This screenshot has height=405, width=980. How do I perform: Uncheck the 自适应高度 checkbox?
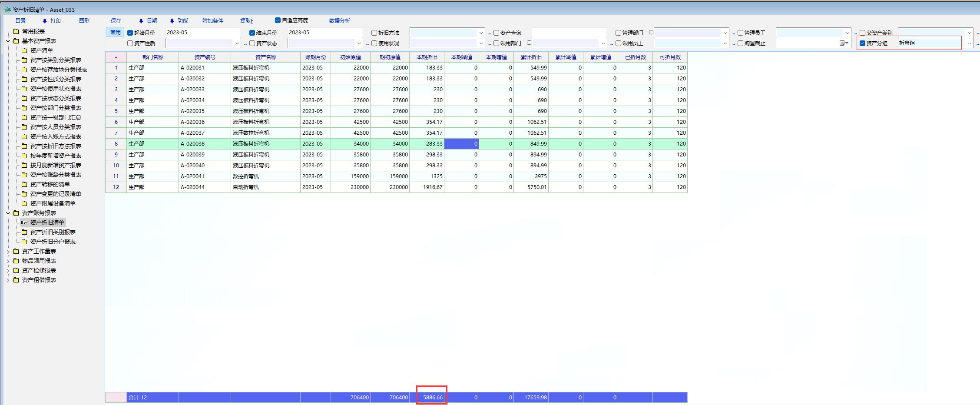tap(278, 20)
